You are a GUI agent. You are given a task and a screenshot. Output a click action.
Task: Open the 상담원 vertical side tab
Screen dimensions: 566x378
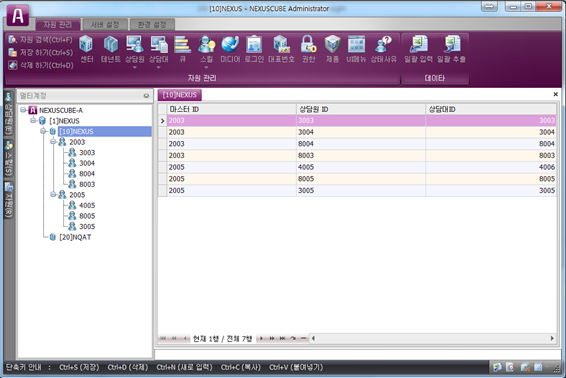pos(8,113)
